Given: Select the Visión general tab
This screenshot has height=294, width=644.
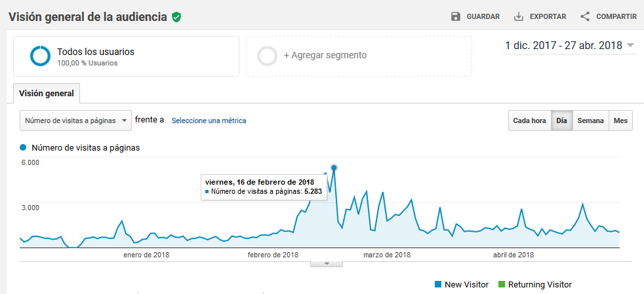Looking at the screenshot, I should tap(46, 94).
